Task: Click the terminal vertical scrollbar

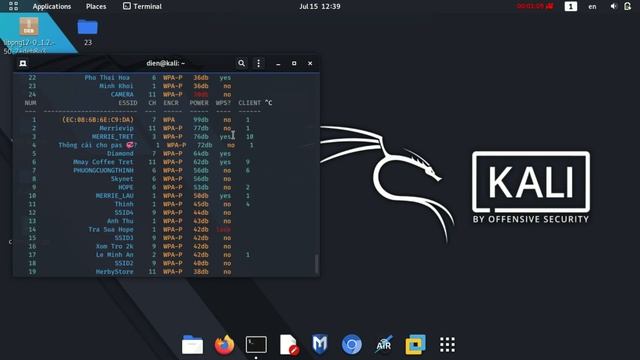Action: point(316,263)
